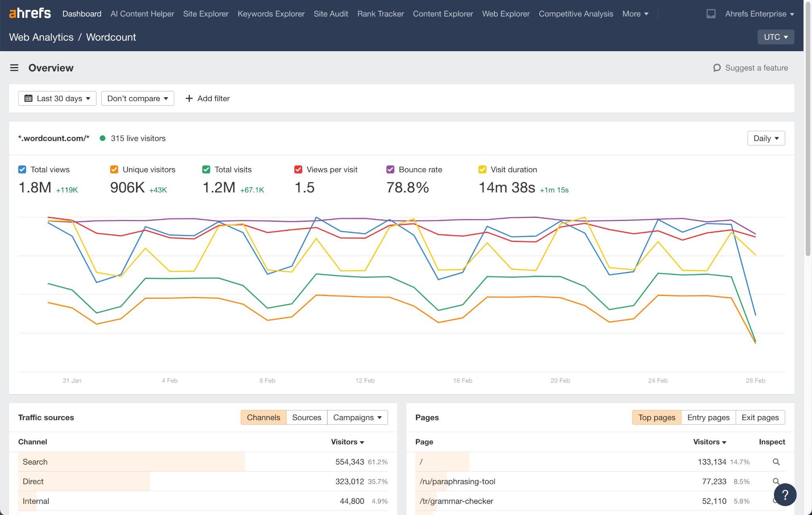Open the Daily granularity dropdown

click(x=766, y=138)
